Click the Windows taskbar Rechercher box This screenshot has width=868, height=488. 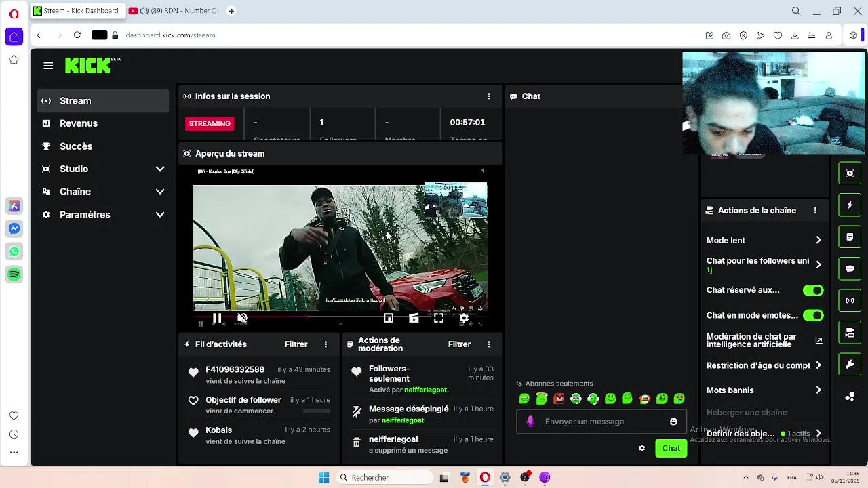(x=384, y=478)
